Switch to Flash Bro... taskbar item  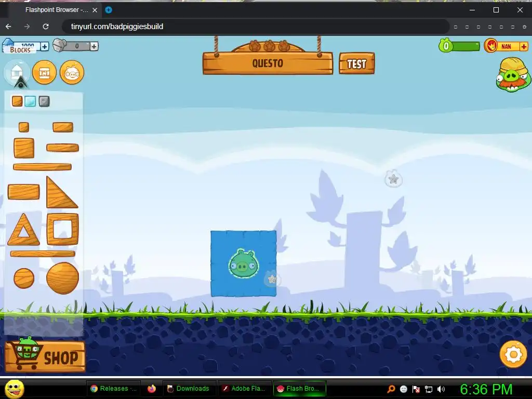tap(300, 389)
